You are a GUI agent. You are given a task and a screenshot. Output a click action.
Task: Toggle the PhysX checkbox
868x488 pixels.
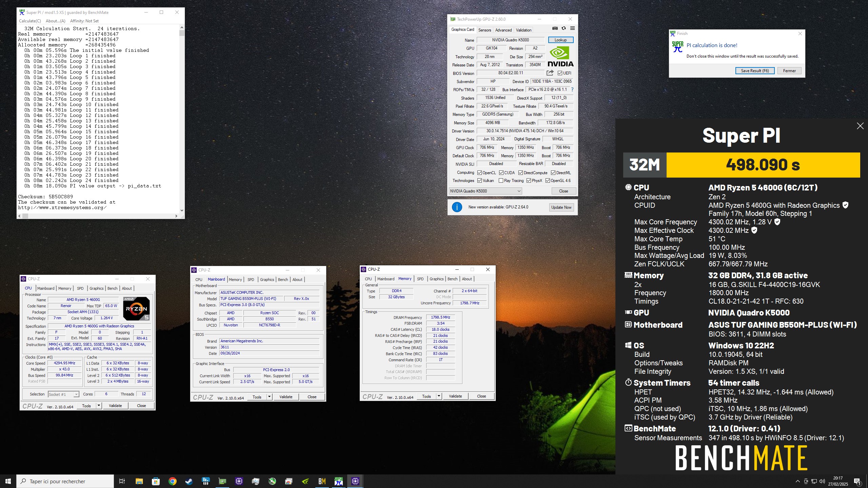click(529, 181)
